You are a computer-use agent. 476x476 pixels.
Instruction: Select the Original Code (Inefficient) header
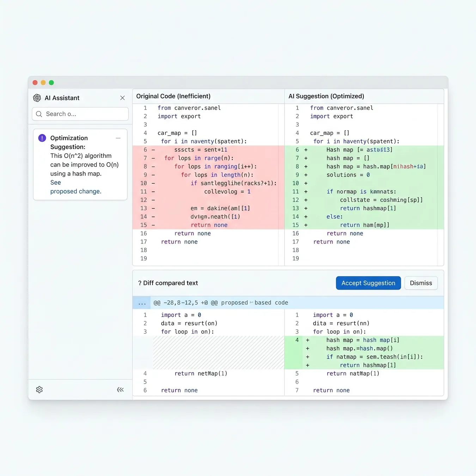point(173,96)
